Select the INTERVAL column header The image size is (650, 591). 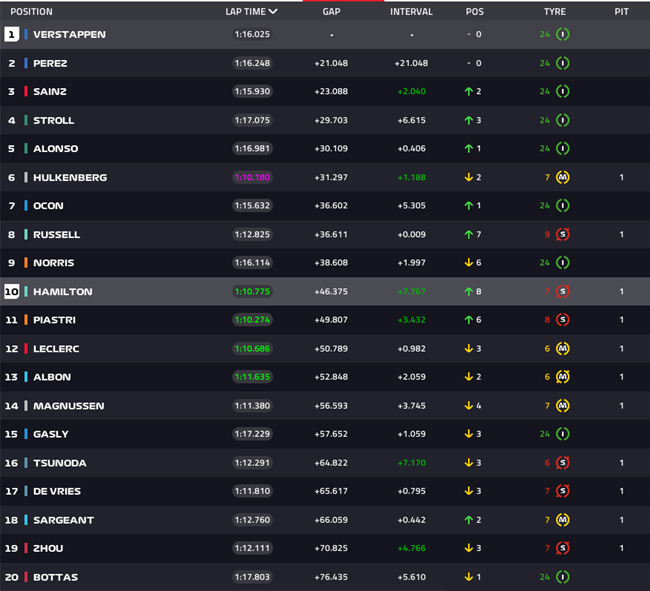point(411,12)
